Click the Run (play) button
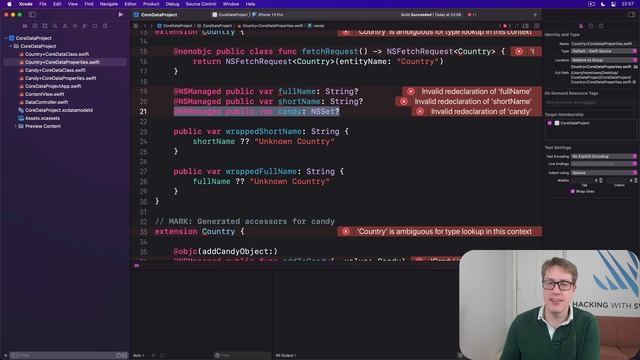This screenshot has height=360, width=640. (x=121, y=14)
